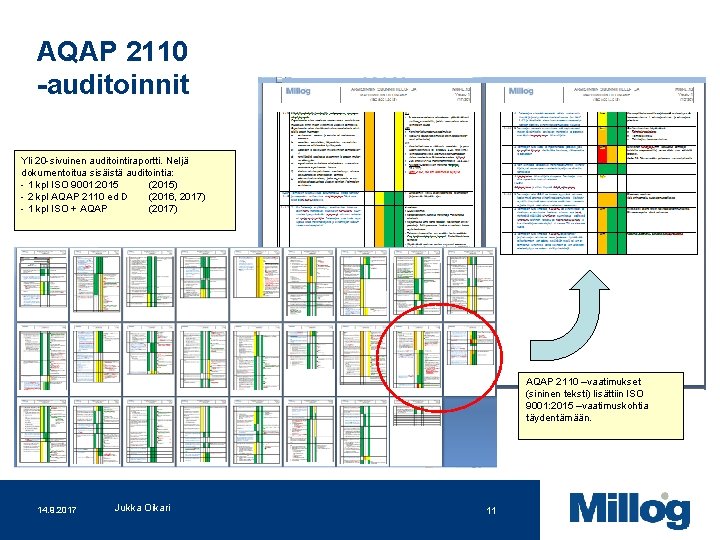Click the note line "9001:2015 –vaatimuskohtia"
Viewport: 720px width, 540px height.
point(587,405)
